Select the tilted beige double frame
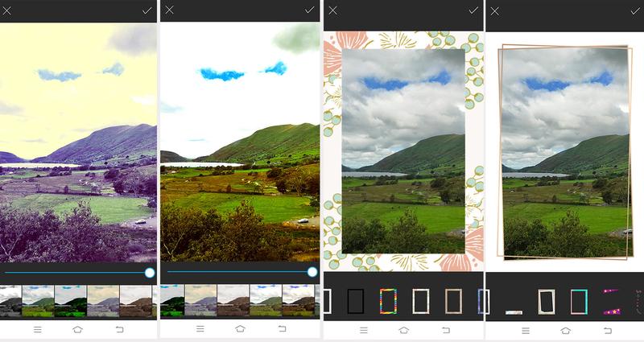 (547, 302)
